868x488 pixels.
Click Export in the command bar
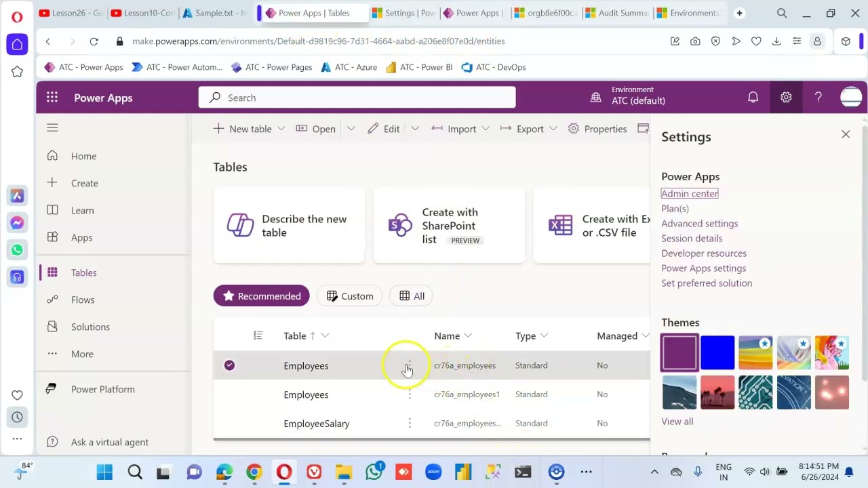pyautogui.click(x=521, y=129)
